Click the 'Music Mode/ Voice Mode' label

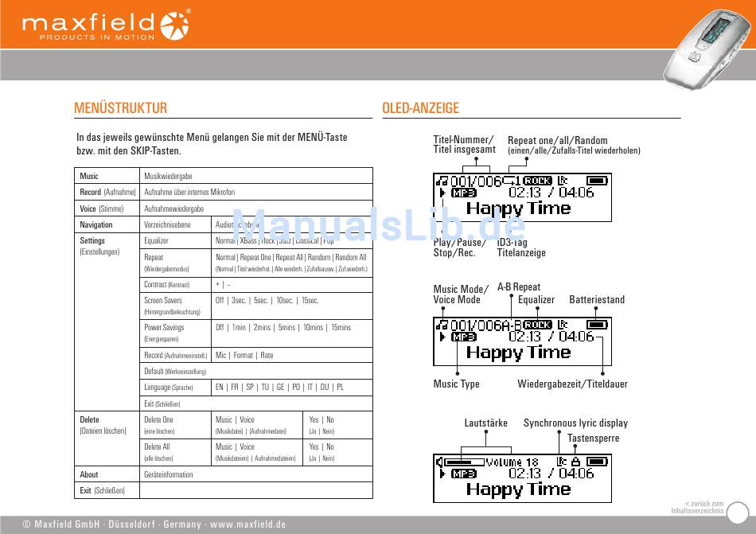coord(461,294)
